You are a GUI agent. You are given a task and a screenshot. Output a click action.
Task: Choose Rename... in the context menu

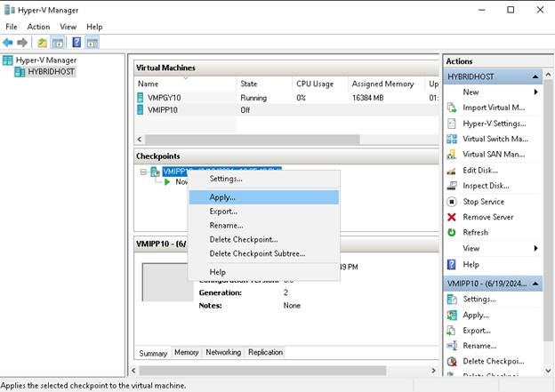pyautogui.click(x=263, y=226)
